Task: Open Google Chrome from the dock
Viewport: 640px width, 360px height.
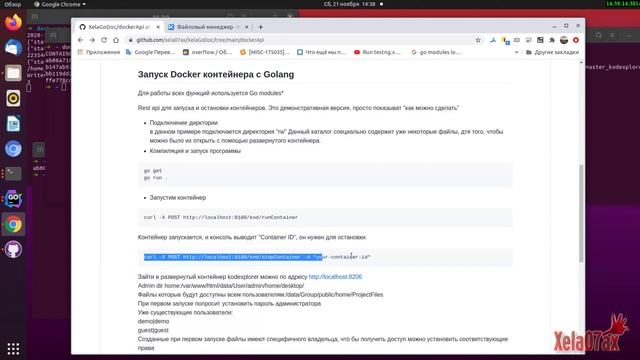Action: [13, 224]
